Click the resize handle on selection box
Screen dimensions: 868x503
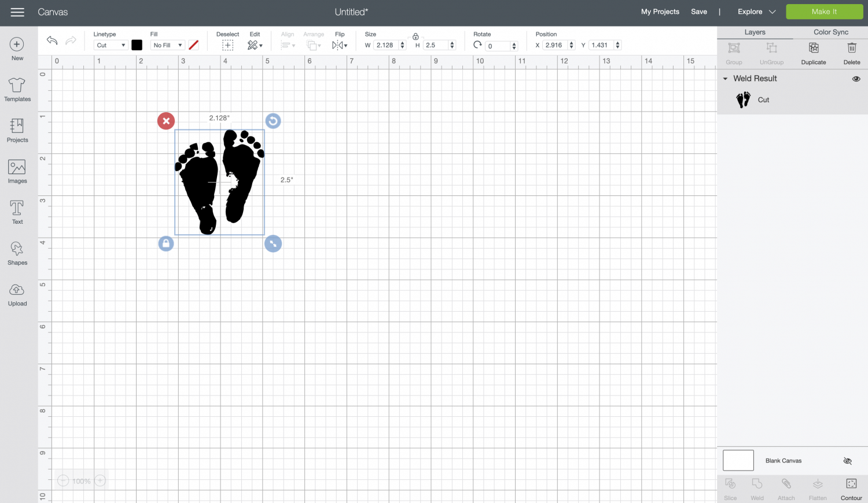pos(273,243)
